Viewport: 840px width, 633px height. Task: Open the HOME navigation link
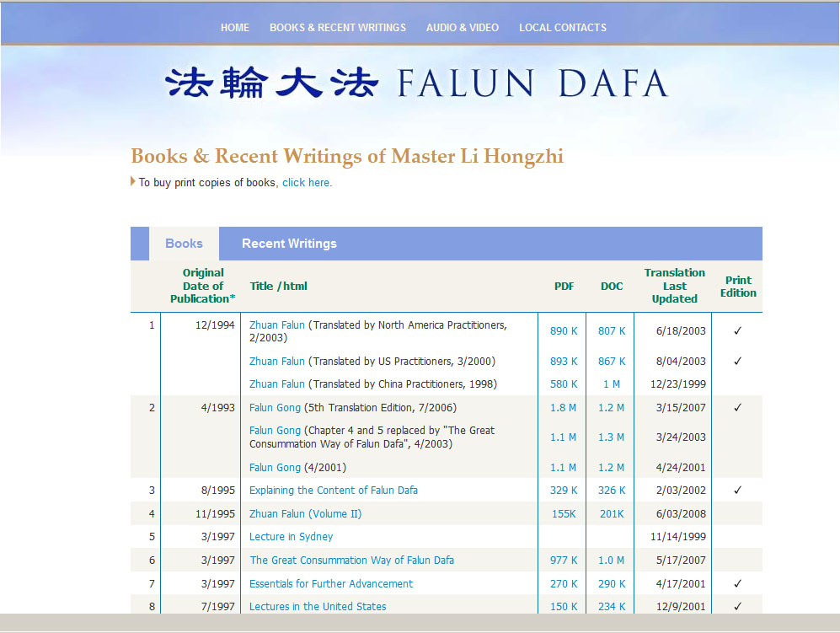[234, 27]
